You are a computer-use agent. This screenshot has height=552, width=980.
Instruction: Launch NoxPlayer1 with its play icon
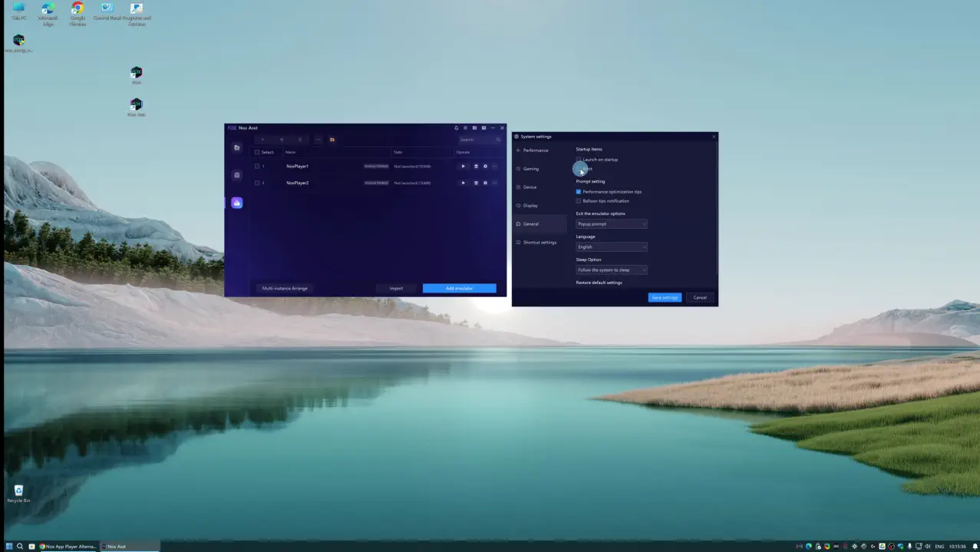click(463, 166)
